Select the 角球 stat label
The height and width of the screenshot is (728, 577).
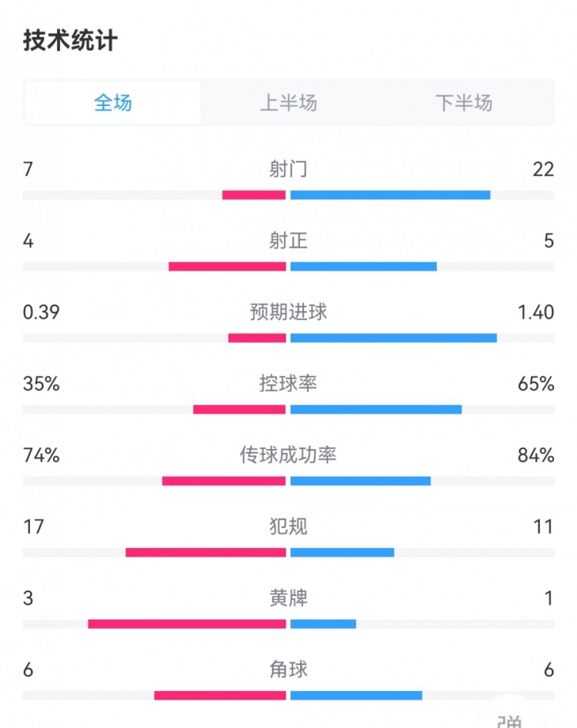[288, 670]
